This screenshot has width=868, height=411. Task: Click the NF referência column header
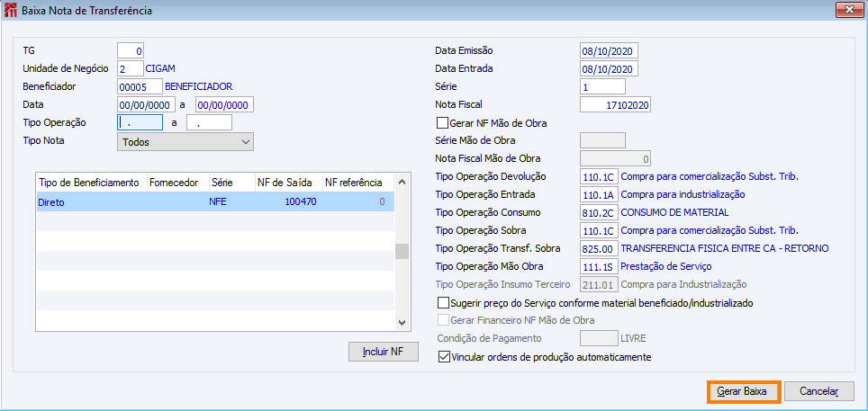(358, 183)
